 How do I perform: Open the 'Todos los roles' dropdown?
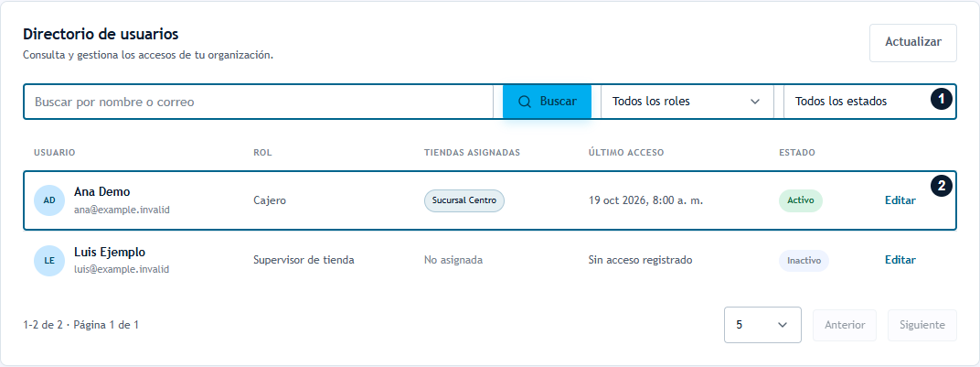pyautogui.click(x=687, y=102)
